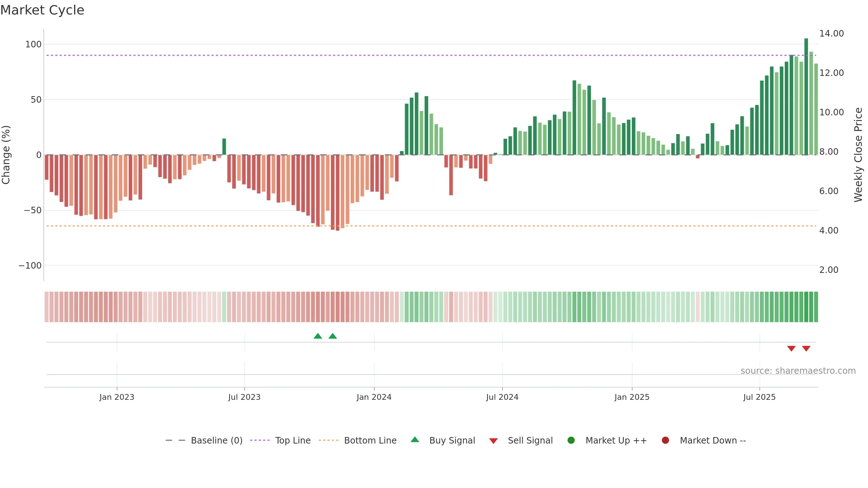Select the last red sell signal marker
868x488 pixels.
coord(806,348)
